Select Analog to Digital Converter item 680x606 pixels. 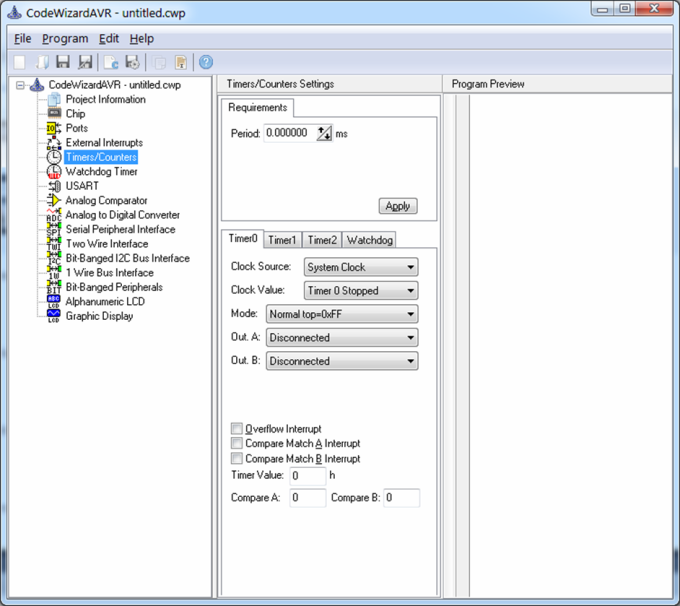pos(123,215)
